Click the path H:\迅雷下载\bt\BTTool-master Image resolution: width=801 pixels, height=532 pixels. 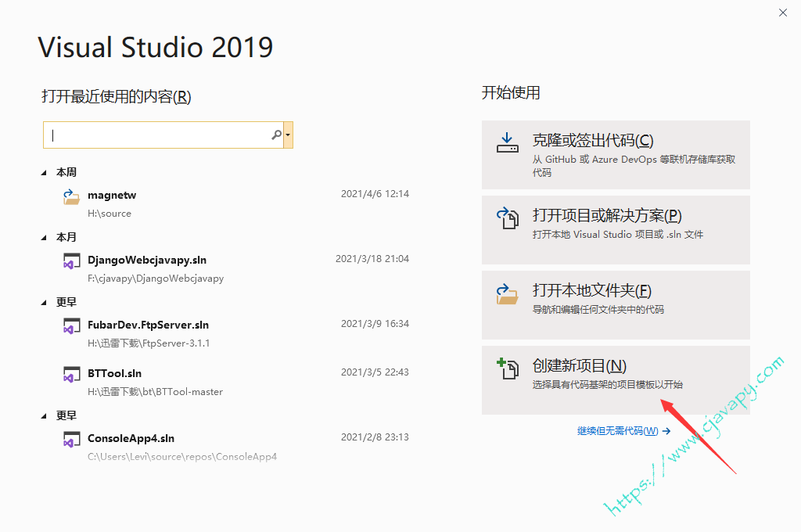[x=156, y=392]
